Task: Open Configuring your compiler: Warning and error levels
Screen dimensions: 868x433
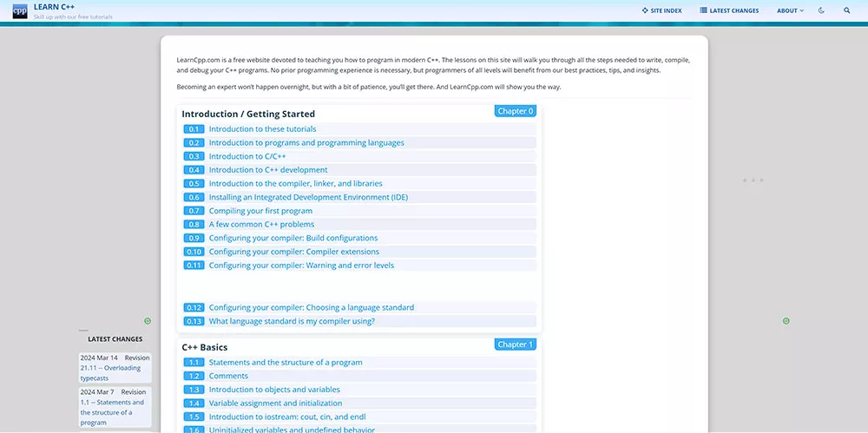Action: point(301,266)
